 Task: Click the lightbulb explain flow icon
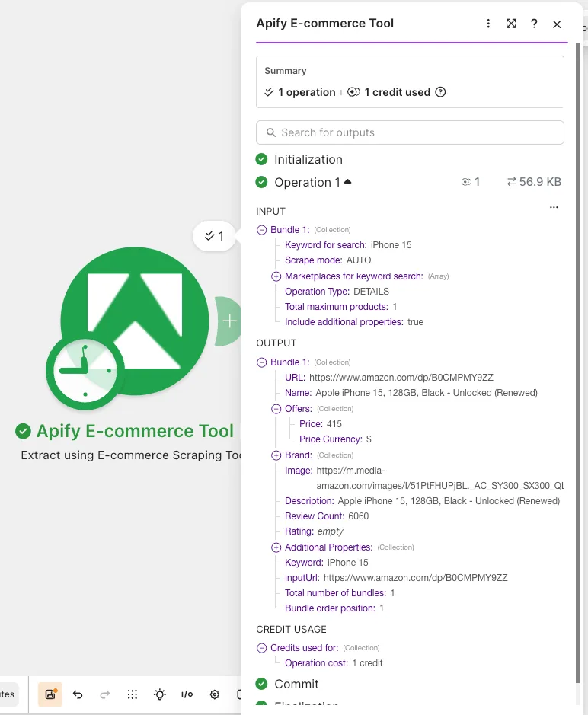(x=160, y=694)
